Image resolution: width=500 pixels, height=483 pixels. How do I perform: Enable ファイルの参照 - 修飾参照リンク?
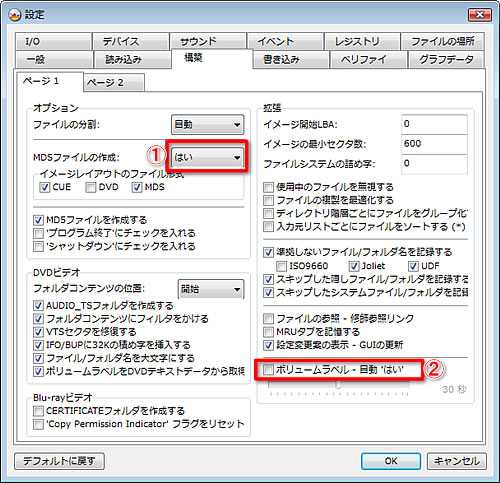[x=268, y=319]
